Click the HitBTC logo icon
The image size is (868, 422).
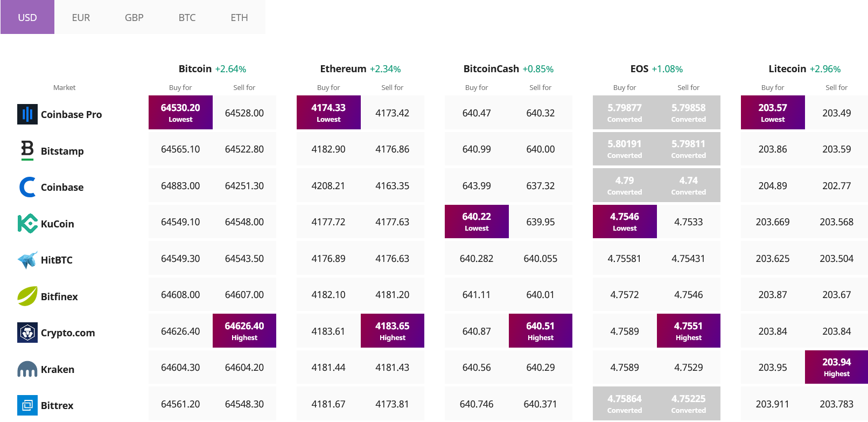(27, 260)
